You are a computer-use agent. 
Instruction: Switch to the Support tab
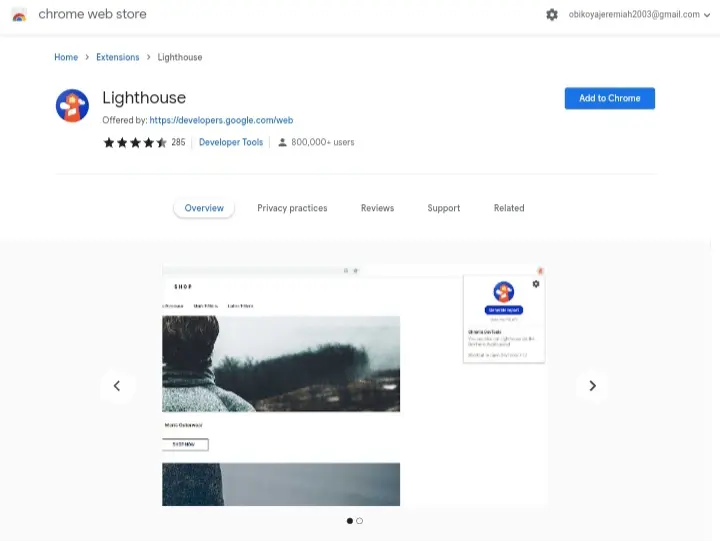[x=444, y=208]
